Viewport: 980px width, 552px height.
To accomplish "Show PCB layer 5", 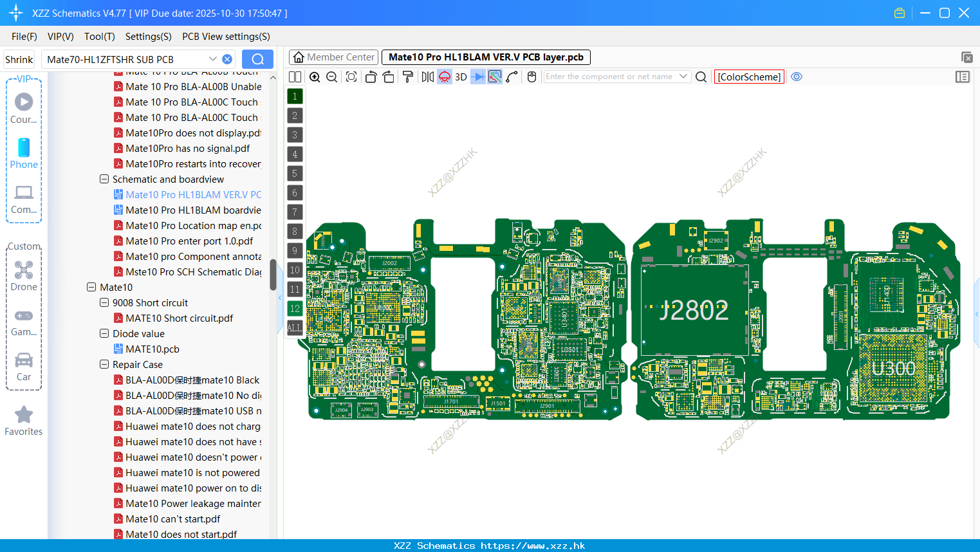I will pyautogui.click(x=295, y=174).
